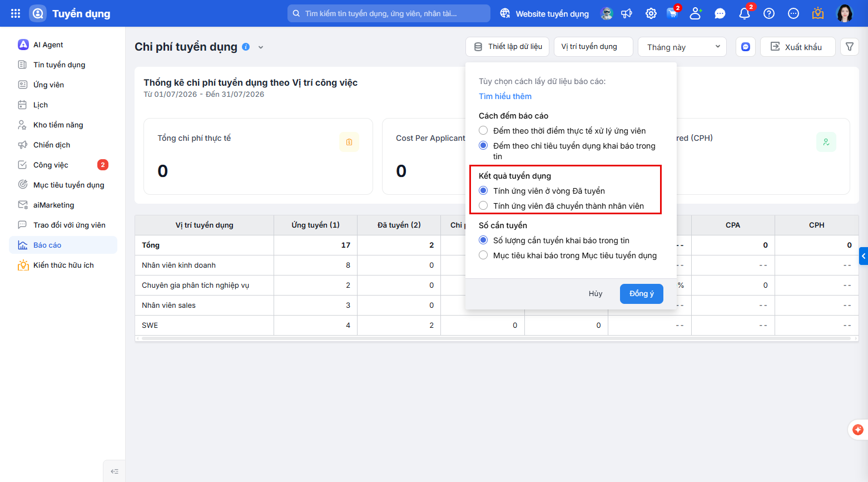Viewport: 868px width, 482px height.
Task: Confirm with the Đồng ý button
Action: click(642, 293)
